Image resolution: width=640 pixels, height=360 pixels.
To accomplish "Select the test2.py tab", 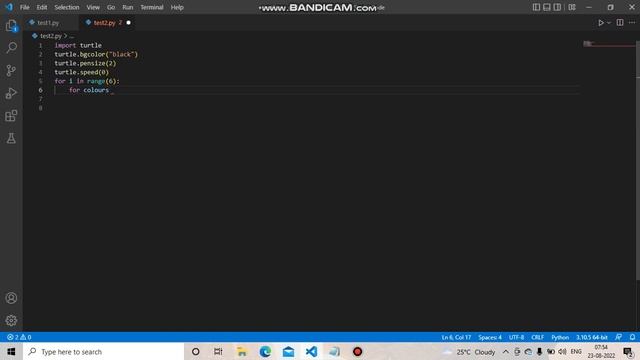I will tap(104, 23).
